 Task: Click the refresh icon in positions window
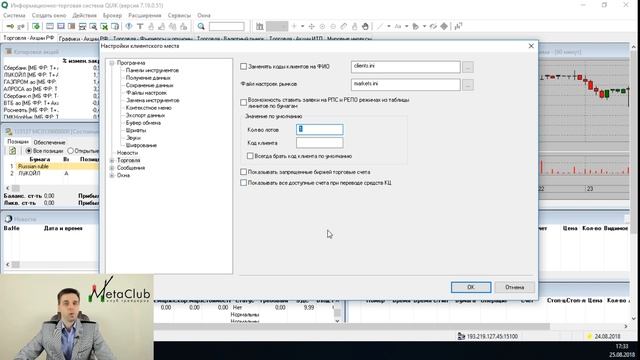pyautogui.click(x=13, y=151)
